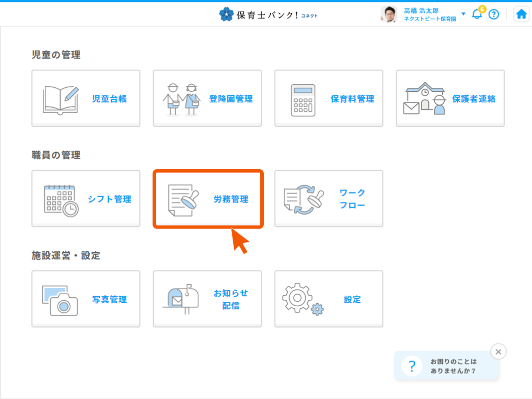The image size is (532, 399).
Task: Click the 登降園管理 children icon
Action: coord(181,99)
